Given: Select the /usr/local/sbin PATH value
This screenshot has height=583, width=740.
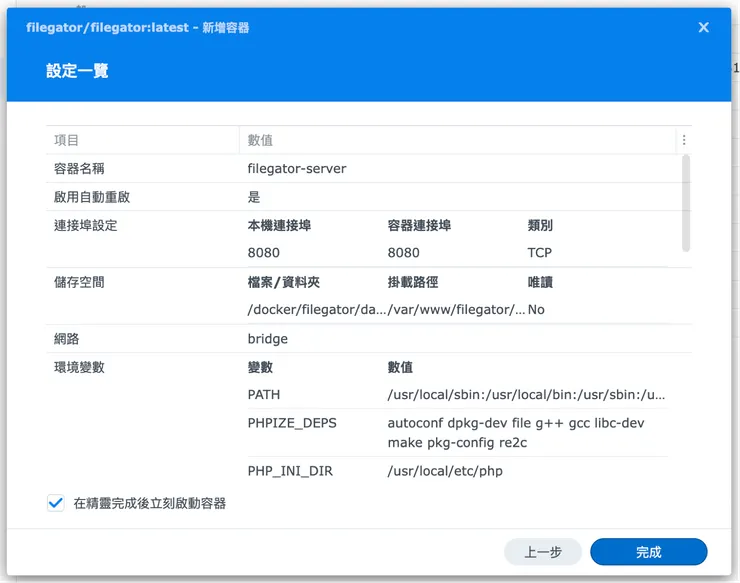Looking at the screenshot, I should 526,395.
